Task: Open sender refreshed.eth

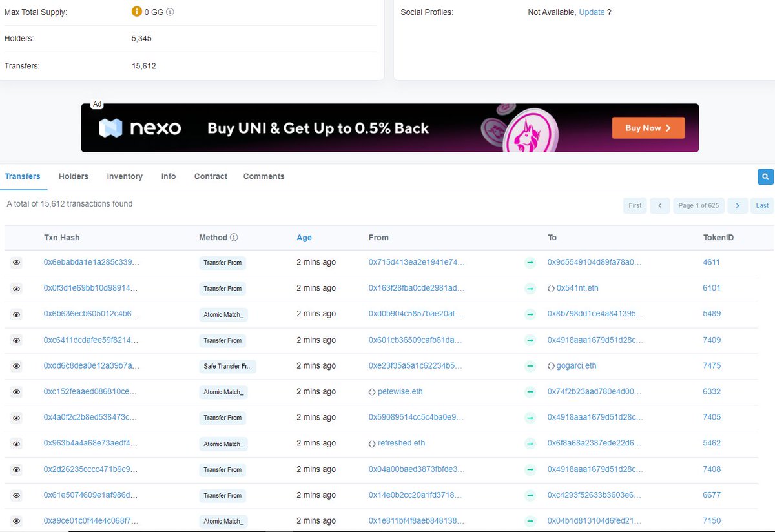Action: coord(402,444)
